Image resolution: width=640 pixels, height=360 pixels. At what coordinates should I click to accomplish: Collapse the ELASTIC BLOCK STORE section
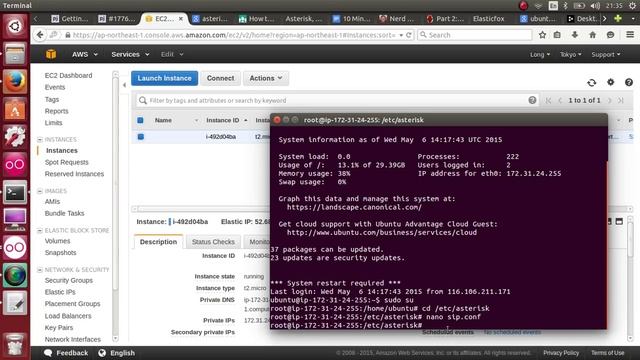[x=40, y=231]
